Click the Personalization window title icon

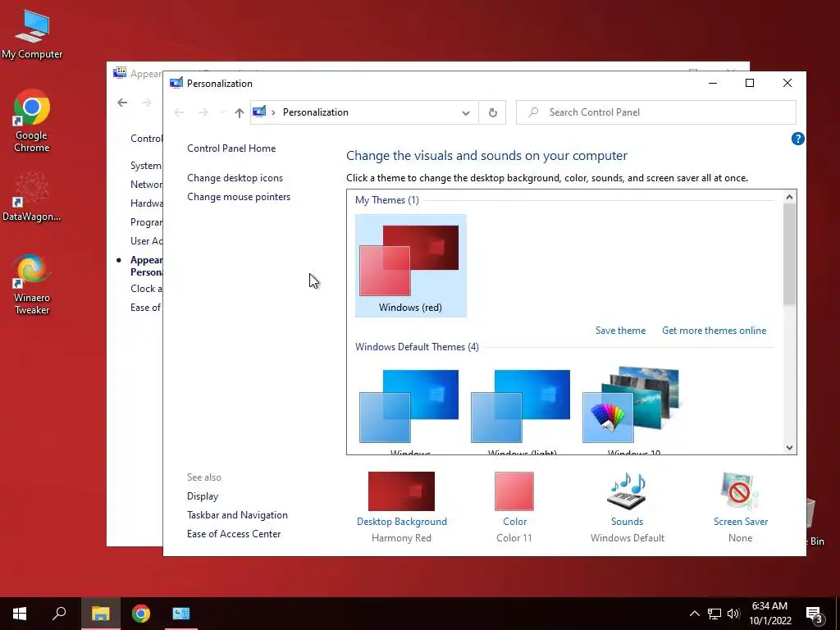[176, 83]
